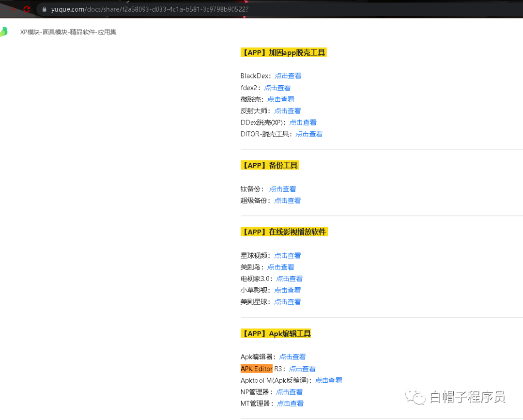Click the heading 【APP】备份工具
The image size is (523, 420).
click(270, 165)
